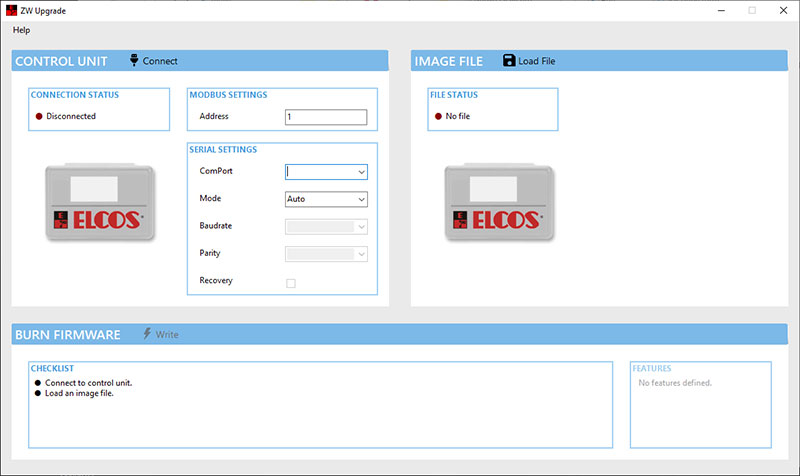Image resolution: width=800 pixels, height=476 pixels.
Task: Click the Checklist item 'Load an image file'
Action: tap(82, 393)
